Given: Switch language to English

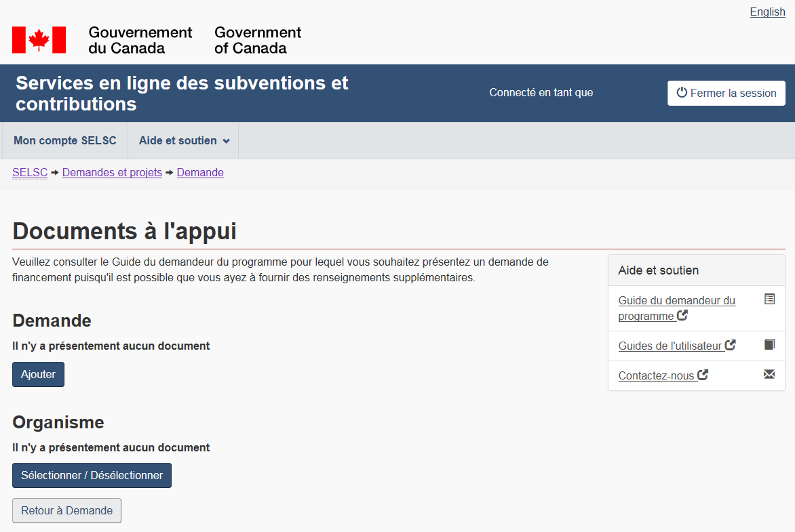Looking at the screenshot, I should [767, 12].
